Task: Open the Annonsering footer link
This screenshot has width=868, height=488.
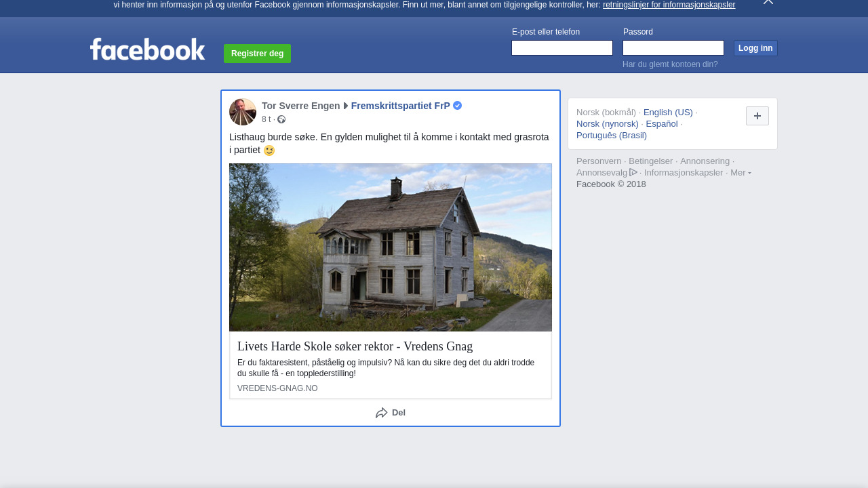Action: (705, 161)
